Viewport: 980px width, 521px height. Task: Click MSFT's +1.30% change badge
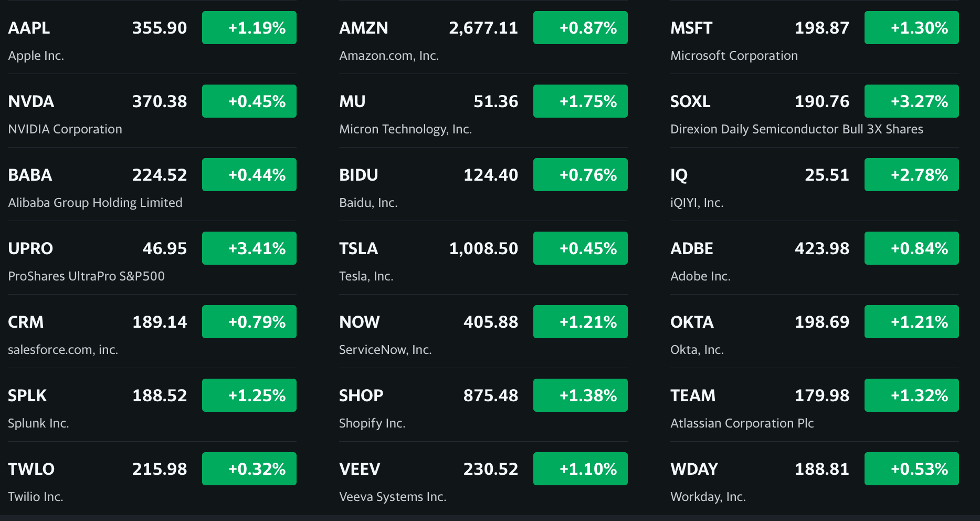pyautogui.click(x=911, y=28)
